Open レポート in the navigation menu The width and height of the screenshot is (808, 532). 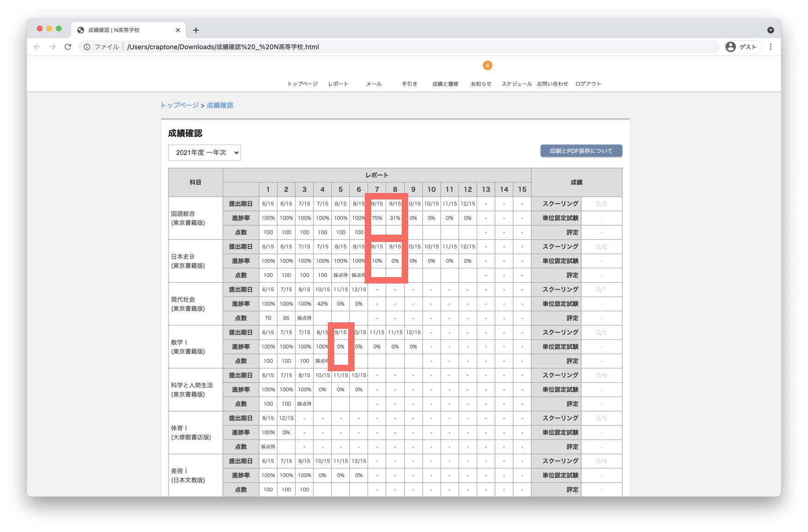[338, 84]
